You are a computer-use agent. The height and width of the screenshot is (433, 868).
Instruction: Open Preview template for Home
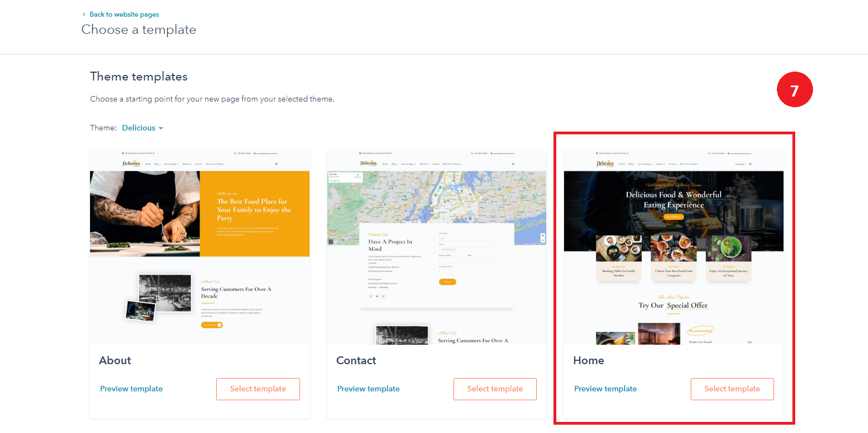[605, 389]
